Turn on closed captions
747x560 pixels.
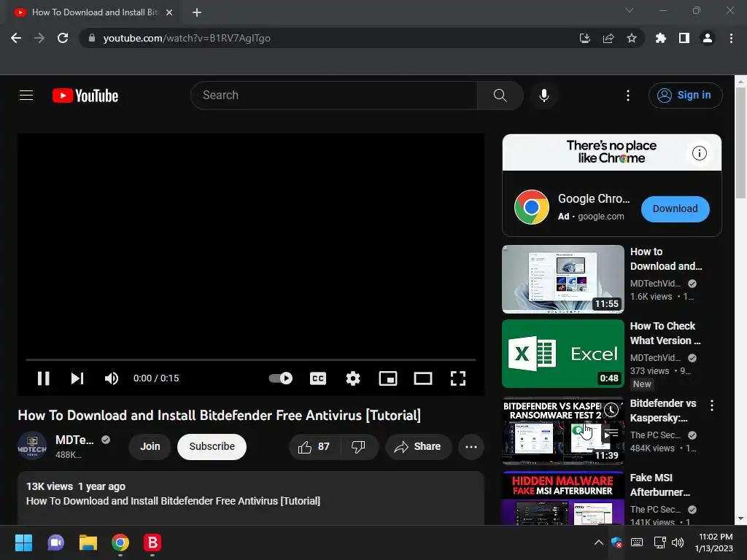coord(318,378)
